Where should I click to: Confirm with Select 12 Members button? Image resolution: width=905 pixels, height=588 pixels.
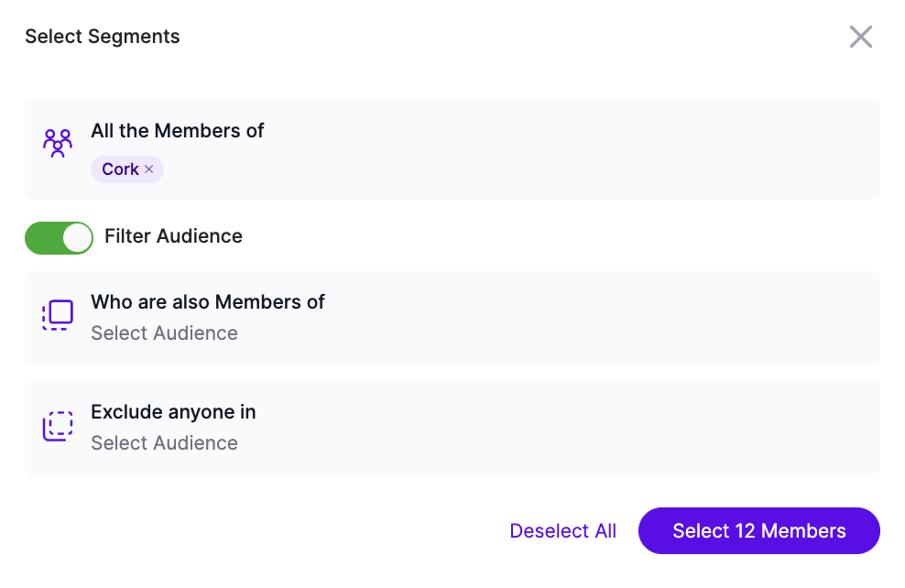point(759,531)
